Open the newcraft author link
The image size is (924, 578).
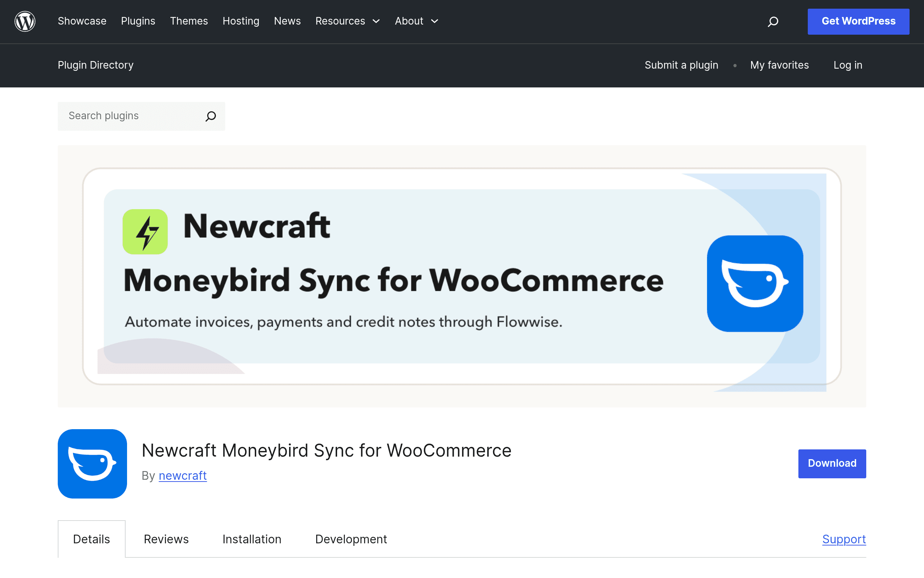[183, 475]
